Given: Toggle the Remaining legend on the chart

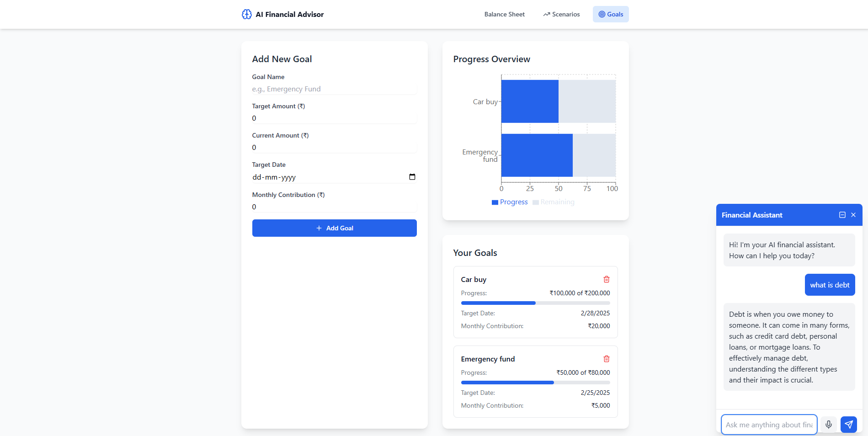Looking at the screenshot, I should tap(553, 202).
